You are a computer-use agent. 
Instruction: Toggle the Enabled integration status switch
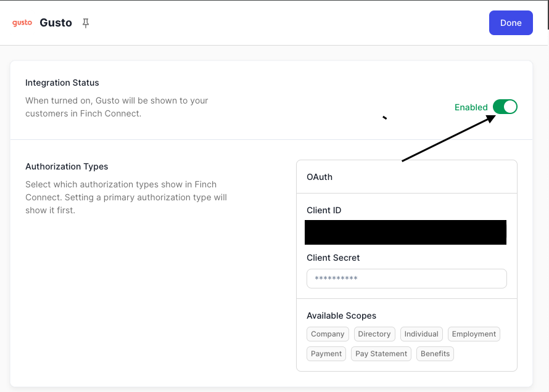(505, 107)
